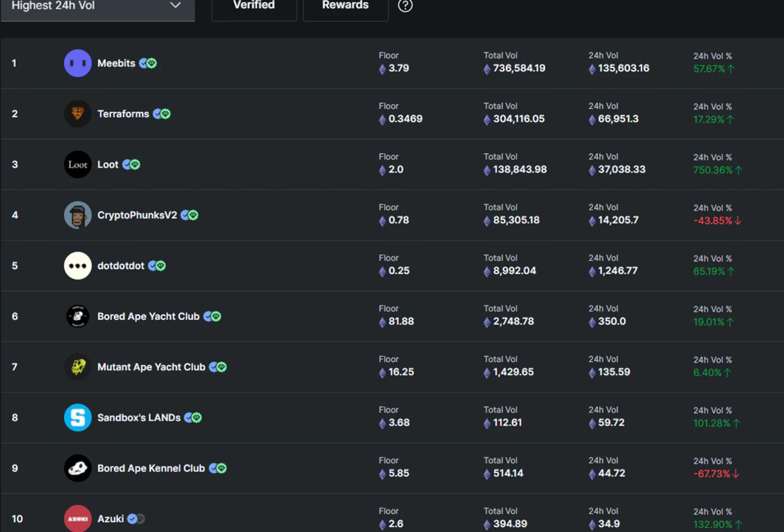Open the Mutant Ape Yacht Club name link
Viewport: 784px width, 532px height.
point(151,367)
